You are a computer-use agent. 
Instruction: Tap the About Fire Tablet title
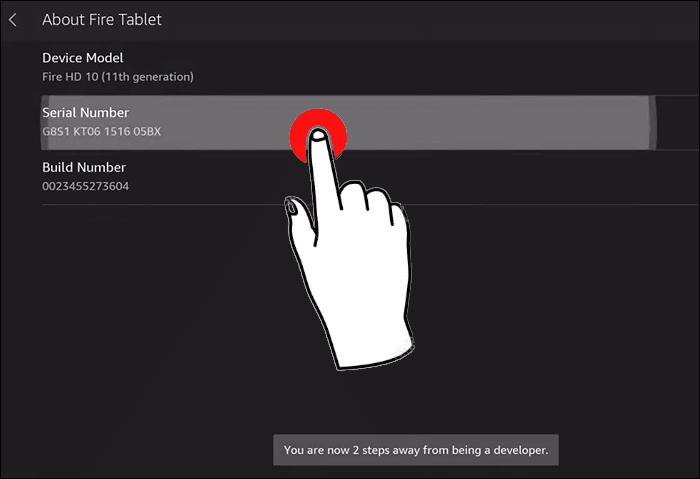coord(102,20)
